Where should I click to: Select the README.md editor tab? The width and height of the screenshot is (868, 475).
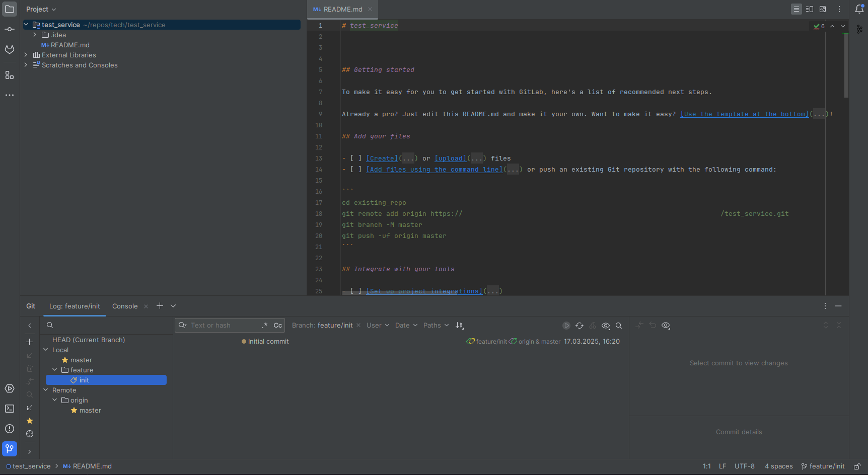[x=342, y=9]
